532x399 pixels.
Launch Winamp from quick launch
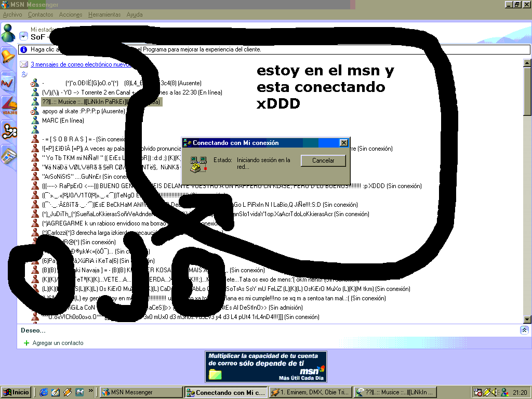[68, 393]
